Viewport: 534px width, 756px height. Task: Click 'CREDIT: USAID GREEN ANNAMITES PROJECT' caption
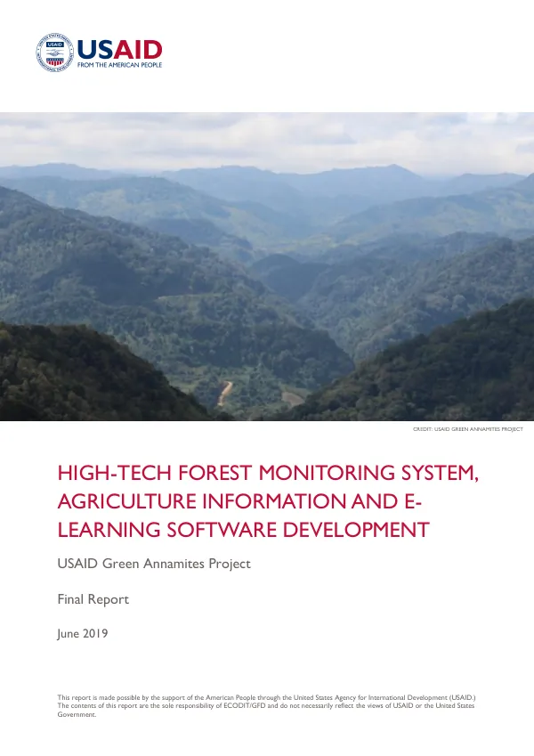[467, 429]
